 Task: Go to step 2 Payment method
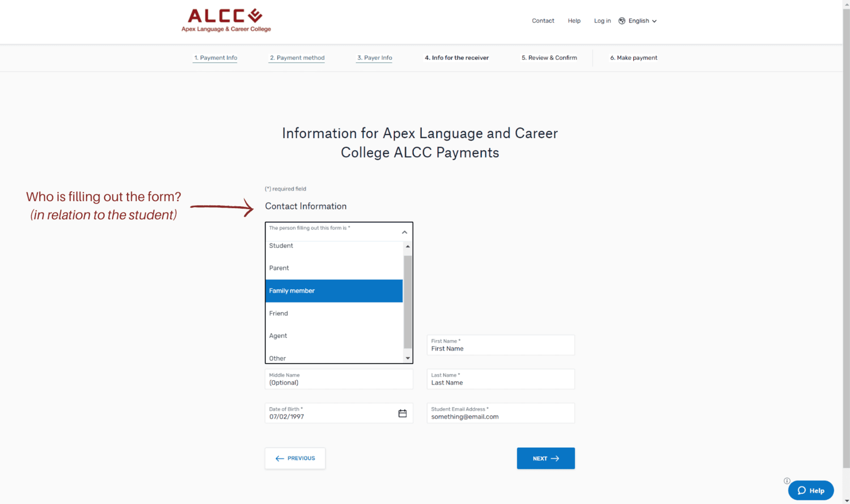point(297,58)
